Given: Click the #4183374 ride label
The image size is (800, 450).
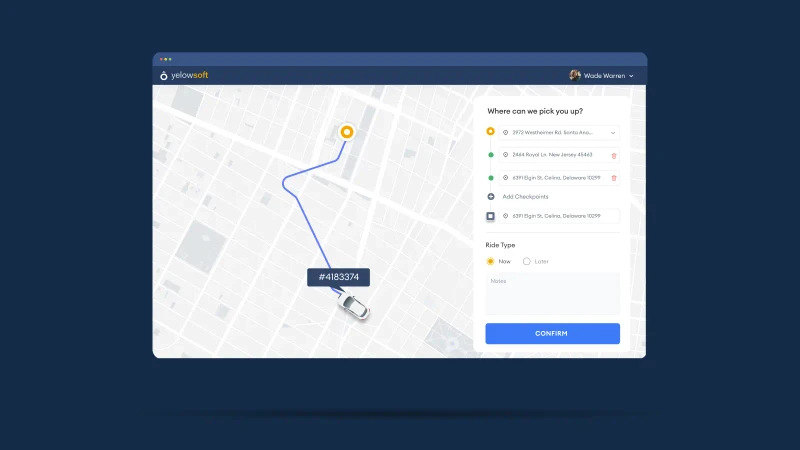Looking at the screenshot, I should pyautogui.click(x=338, y=277).
